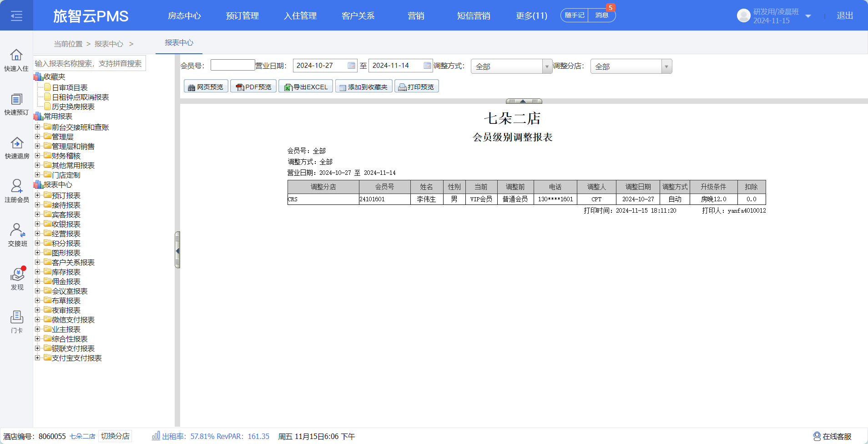The height and width of the screenshot is (444, 868).
Task: Expand 夜审报表 folder
Action: pyautogui.click(x=38, y=310)
